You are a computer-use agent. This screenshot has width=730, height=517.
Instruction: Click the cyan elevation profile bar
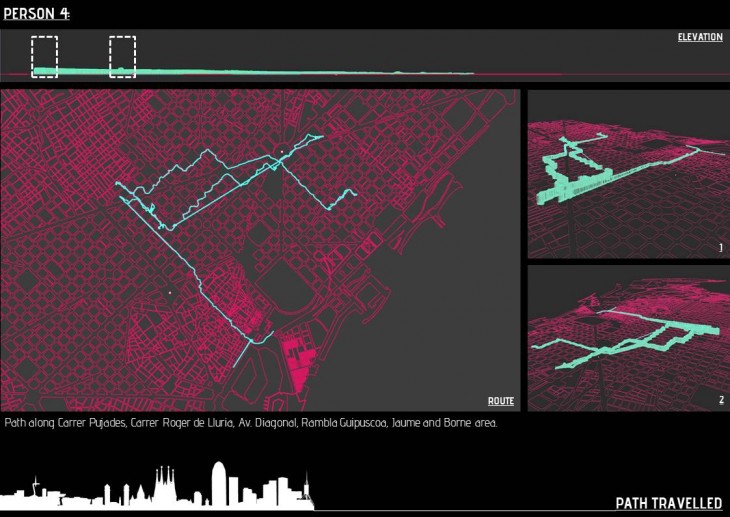point(250,72)
